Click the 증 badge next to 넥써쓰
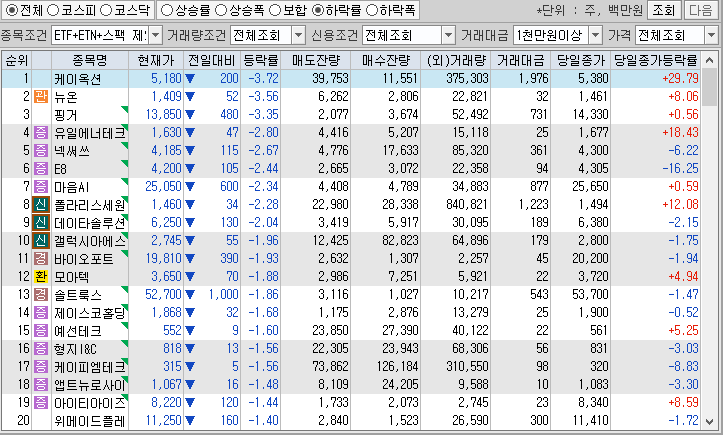 pyautogui.click(x=41, y=150)
